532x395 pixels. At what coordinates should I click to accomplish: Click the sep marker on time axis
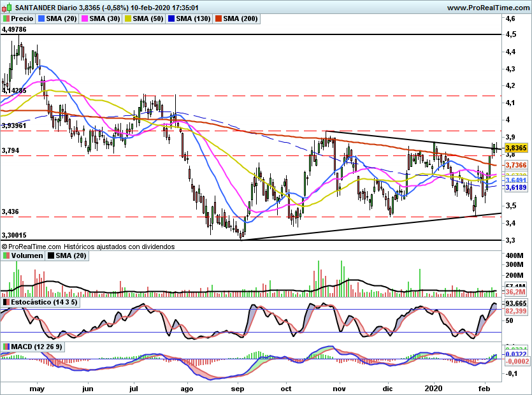tap(238, 389)
